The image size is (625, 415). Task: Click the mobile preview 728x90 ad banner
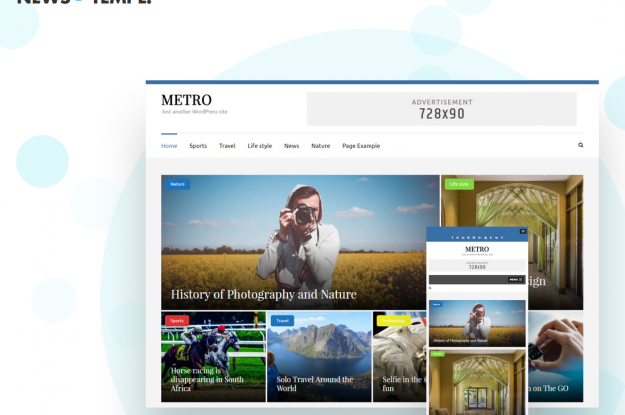tap(477, 266)
